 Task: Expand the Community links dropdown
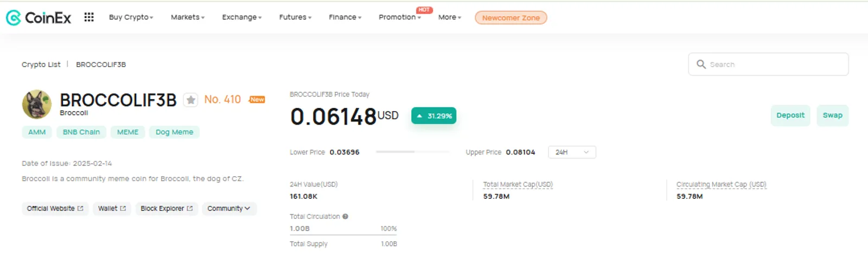pyautogui.click(x=229, y=209)
